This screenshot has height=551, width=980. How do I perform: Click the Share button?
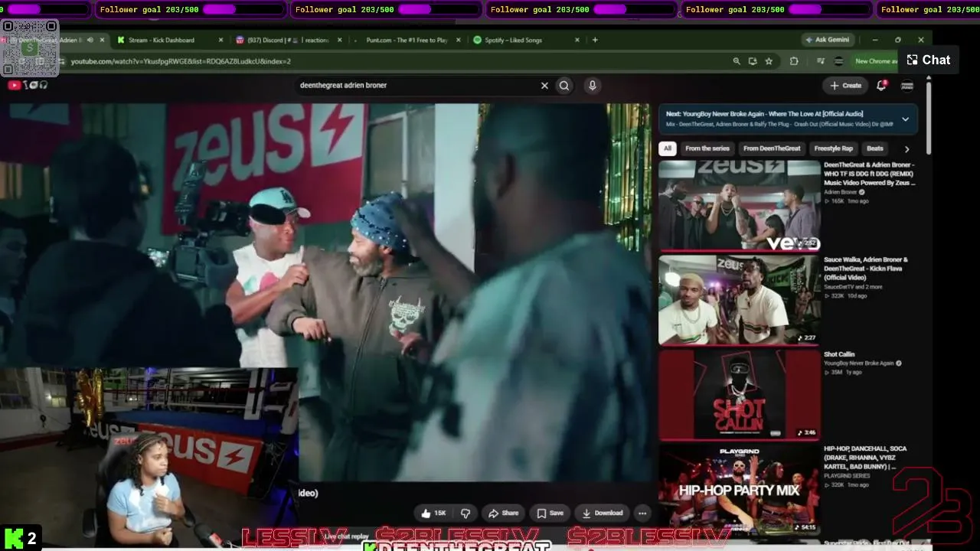503,513
